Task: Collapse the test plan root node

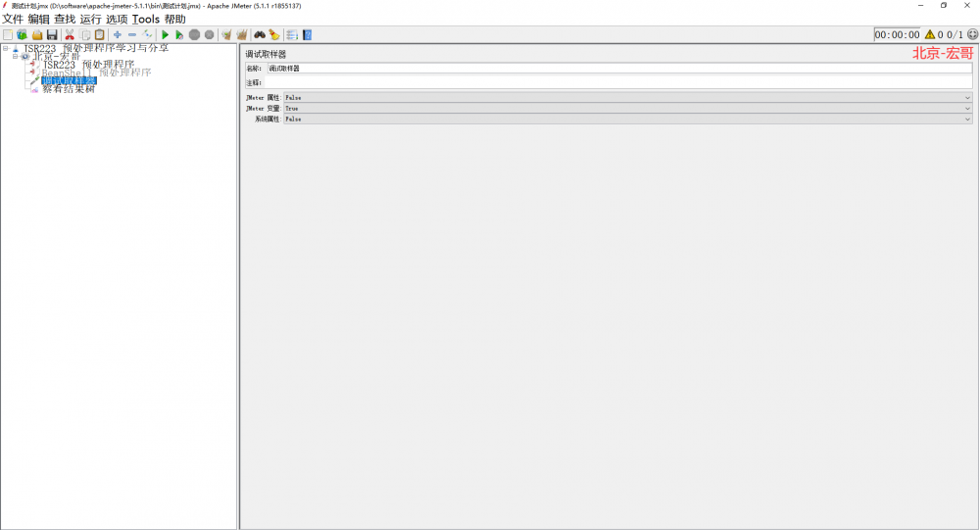Action: 6,48
